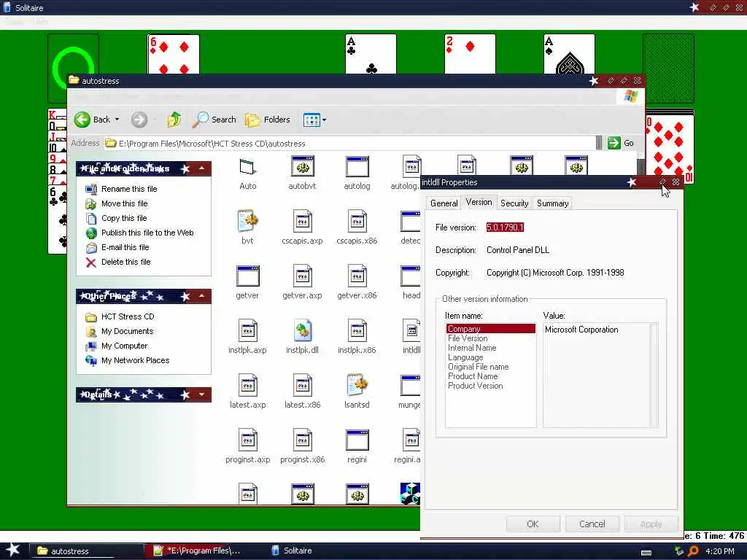Image resolution: width=747 pixels, height=560 pixels.
Task: Switch to the Summary tab
Action: [553, 203]
